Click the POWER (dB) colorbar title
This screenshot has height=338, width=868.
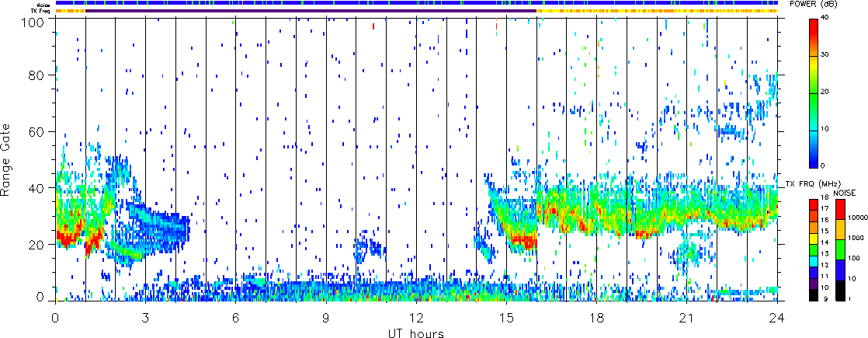point(813,4)
